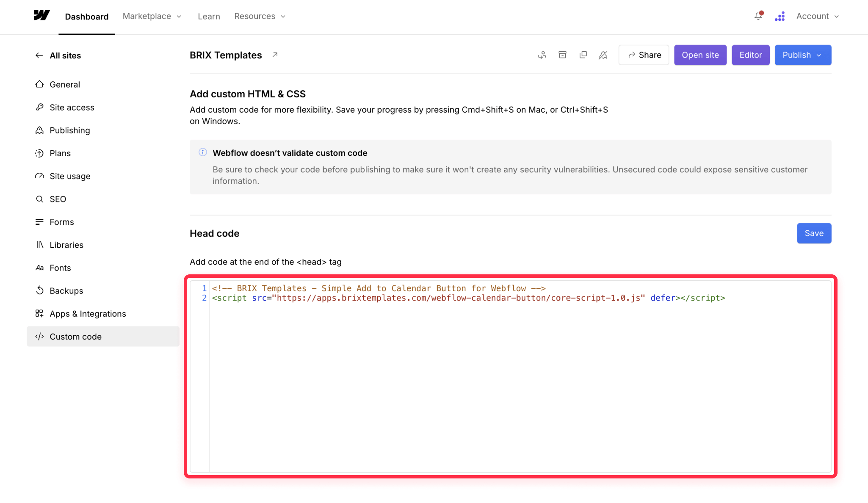This screenshot has height=503, width=868.
Task: Click the archive site icon
Action: pyautogui.click(x=562, y=55)
